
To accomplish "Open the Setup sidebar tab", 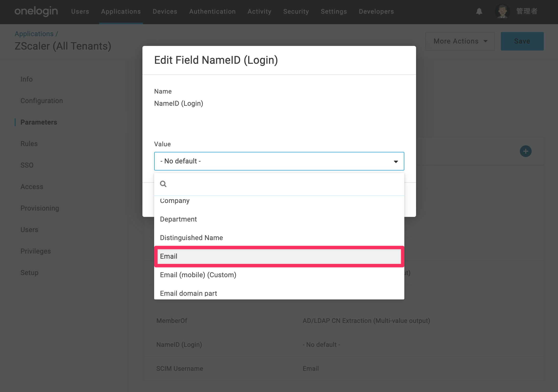I will point(29,273).
